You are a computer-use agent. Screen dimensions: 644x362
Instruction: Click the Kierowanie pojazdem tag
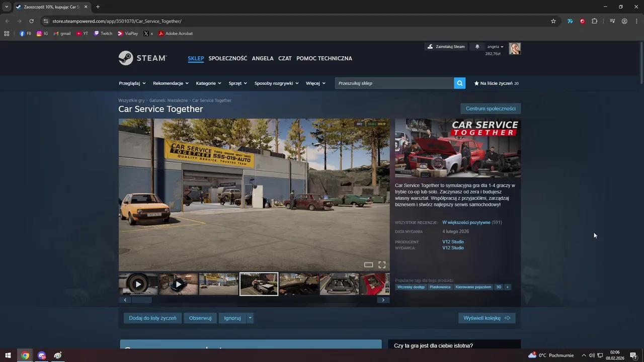473,287
